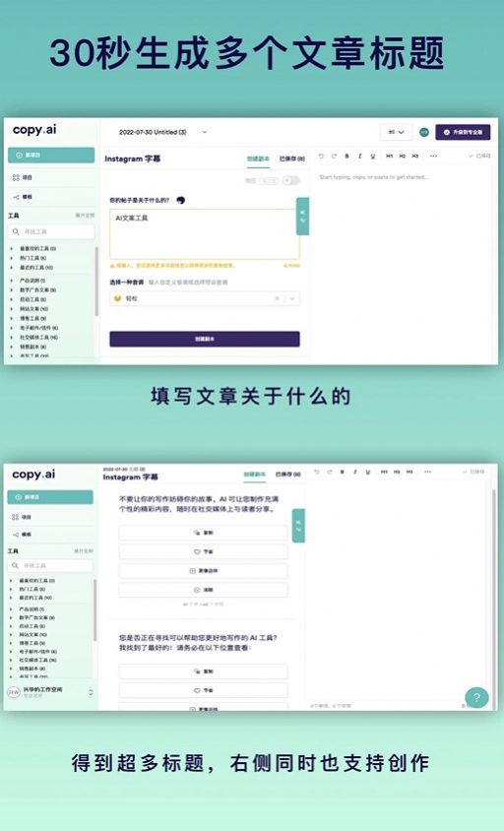Toggle bold in lower screenshot editor toolbar
Viewport: 504px width, 831px height.
(343, 472)
